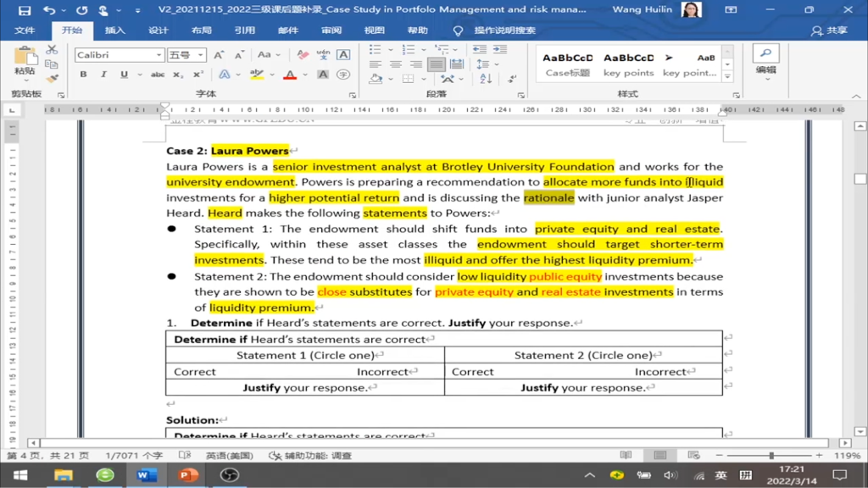Image resolution: width=868 pixels, height=488 pixels.
Task: Click the red font color swatch
Action: [290, 75]
